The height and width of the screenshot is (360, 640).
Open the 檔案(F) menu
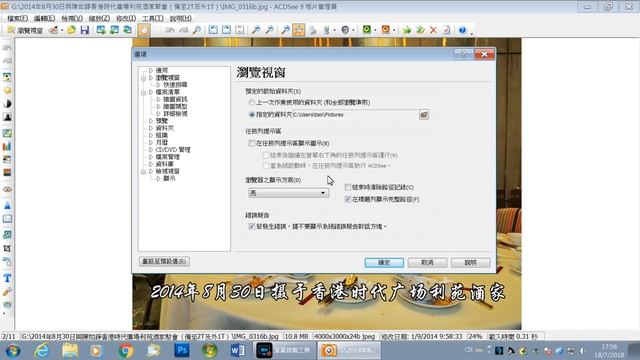point(17,18)
